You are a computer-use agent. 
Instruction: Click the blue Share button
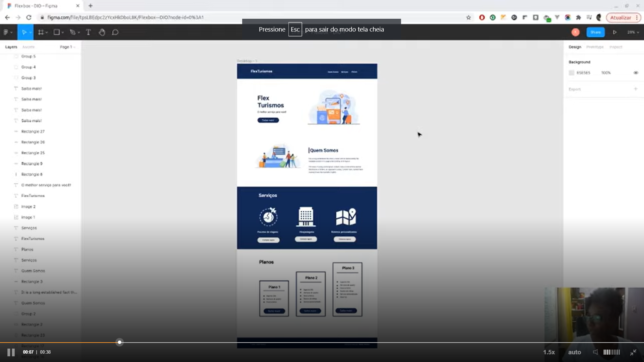click(596, 32)
